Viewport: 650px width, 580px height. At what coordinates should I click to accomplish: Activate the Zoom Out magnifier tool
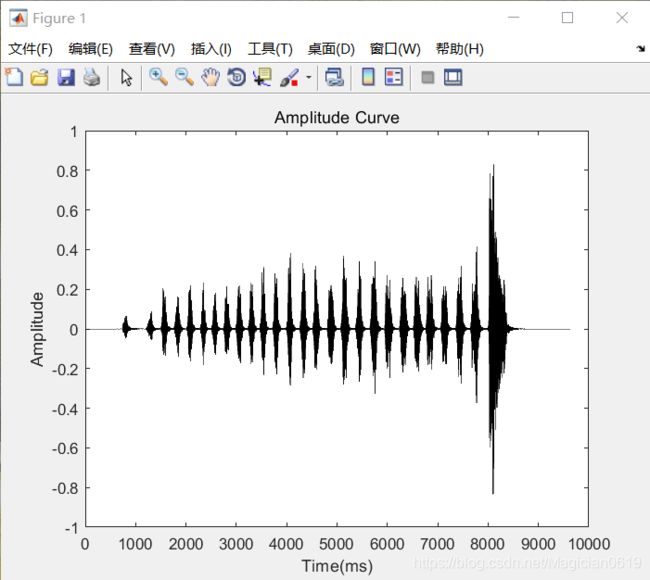coord(184,78)
